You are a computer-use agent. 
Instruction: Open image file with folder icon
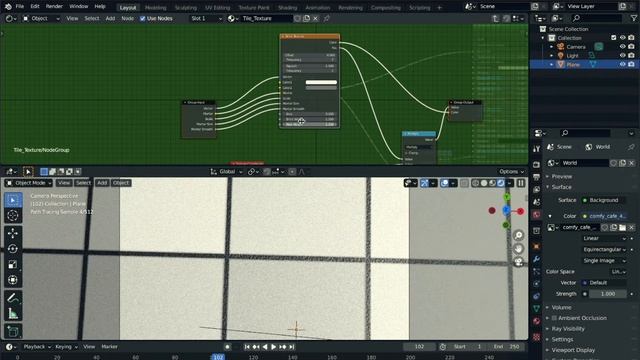coord(622,227)
